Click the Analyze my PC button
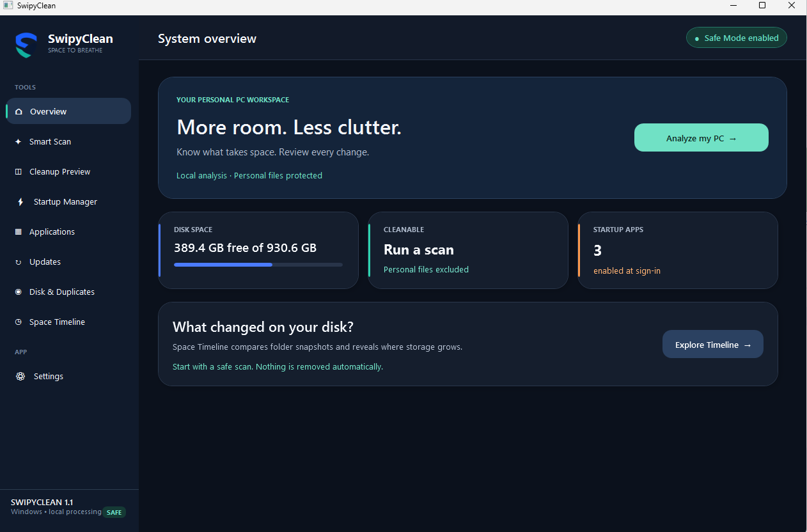 (701, 137)
